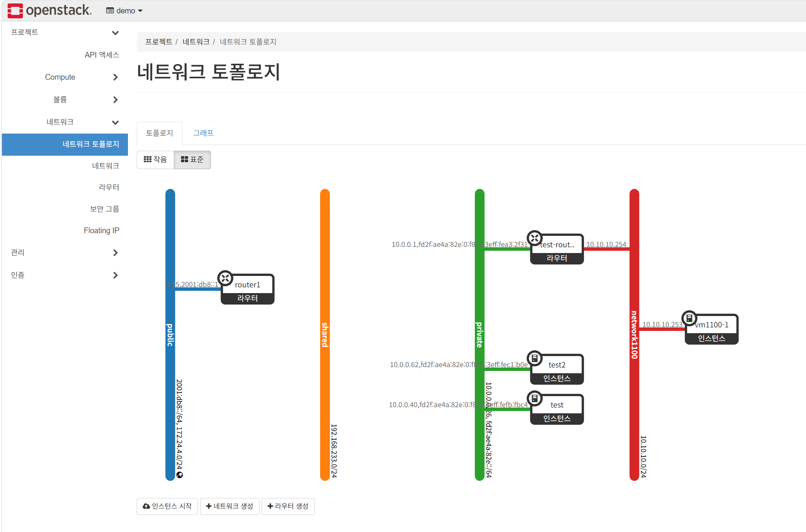Click the 10.10.10.0/24 subnet label
Screen dimensions: 806x532
(643, 456)
